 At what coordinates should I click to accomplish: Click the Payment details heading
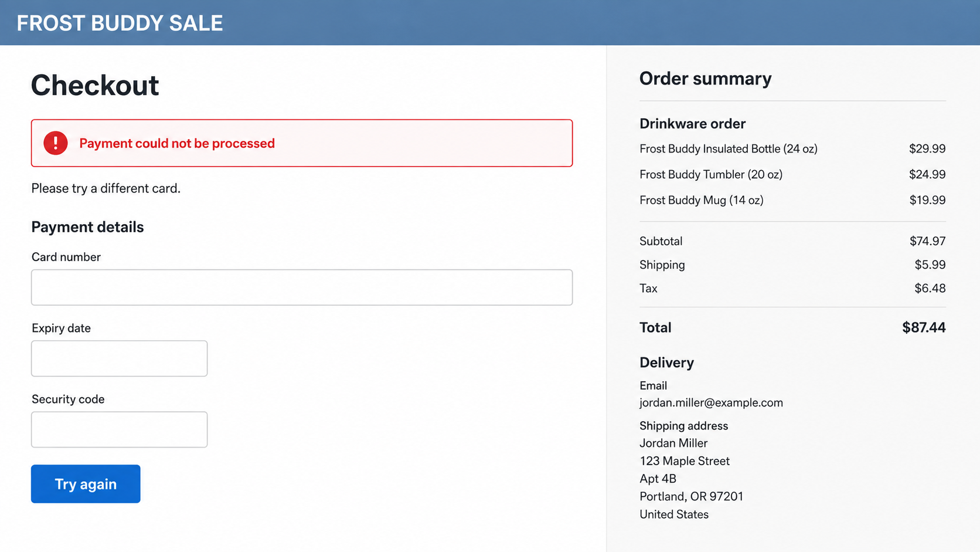pyautogui.click(x=87, y=227)
